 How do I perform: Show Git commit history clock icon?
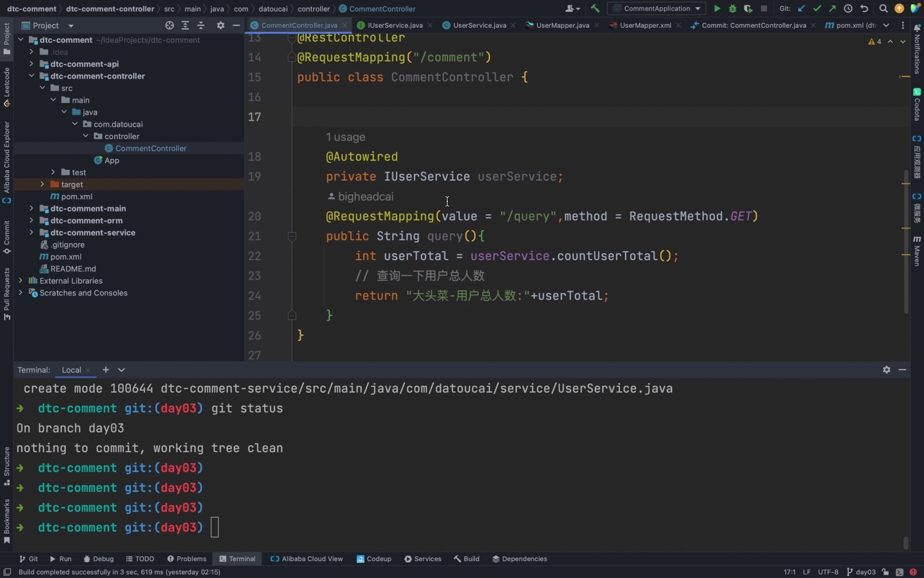click(x=848, y=9)
